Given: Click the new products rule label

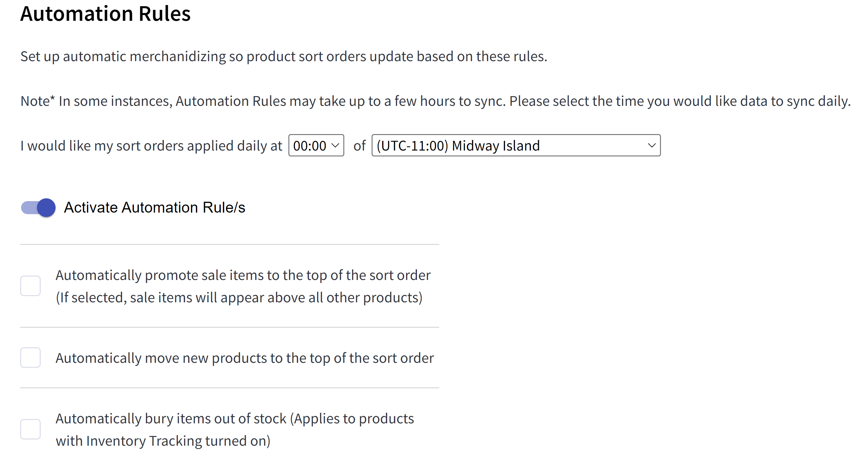Looking at the screenshot, I should coord(244,358).
